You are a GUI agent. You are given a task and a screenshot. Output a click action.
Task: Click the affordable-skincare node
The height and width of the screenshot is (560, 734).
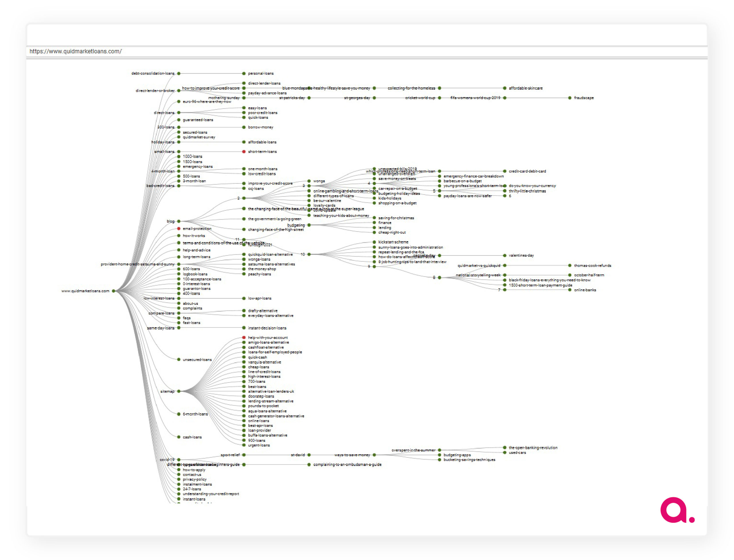505,88
